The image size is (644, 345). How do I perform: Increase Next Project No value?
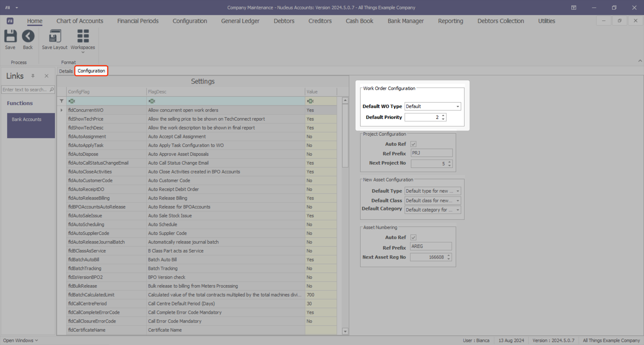pyautogui.click(x=449, y=162)
